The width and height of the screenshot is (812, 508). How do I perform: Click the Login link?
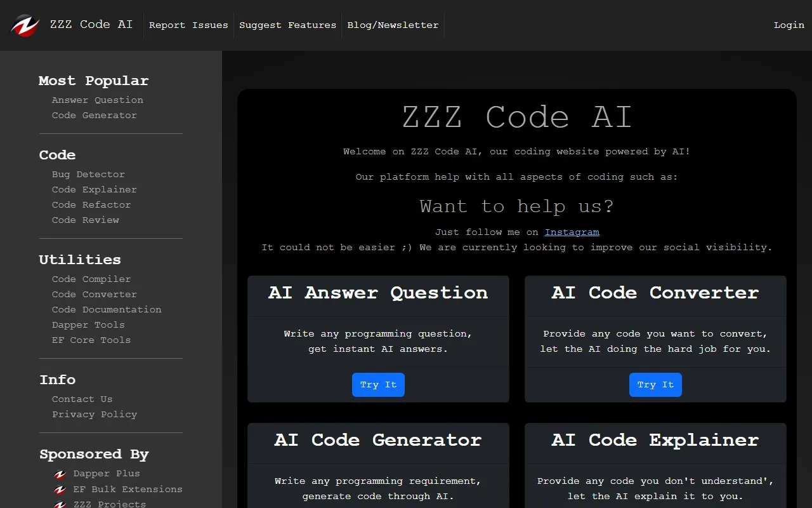pos(789,25)
